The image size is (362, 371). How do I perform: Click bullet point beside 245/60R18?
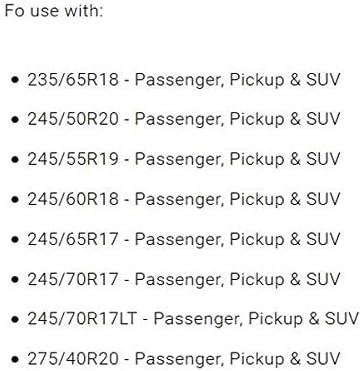click(15, 200)
